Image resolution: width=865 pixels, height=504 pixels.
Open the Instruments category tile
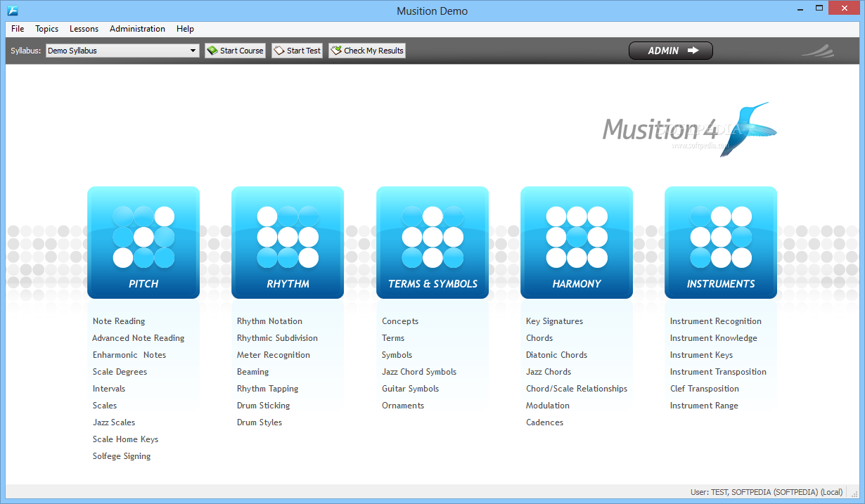coord(721,243)
